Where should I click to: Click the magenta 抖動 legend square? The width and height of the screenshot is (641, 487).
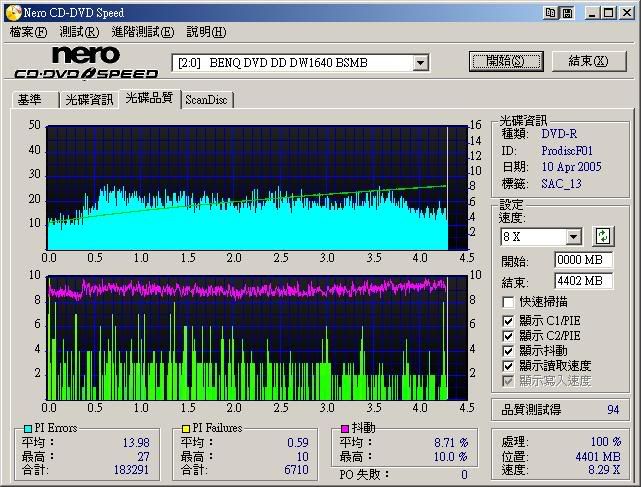point(344,429)
